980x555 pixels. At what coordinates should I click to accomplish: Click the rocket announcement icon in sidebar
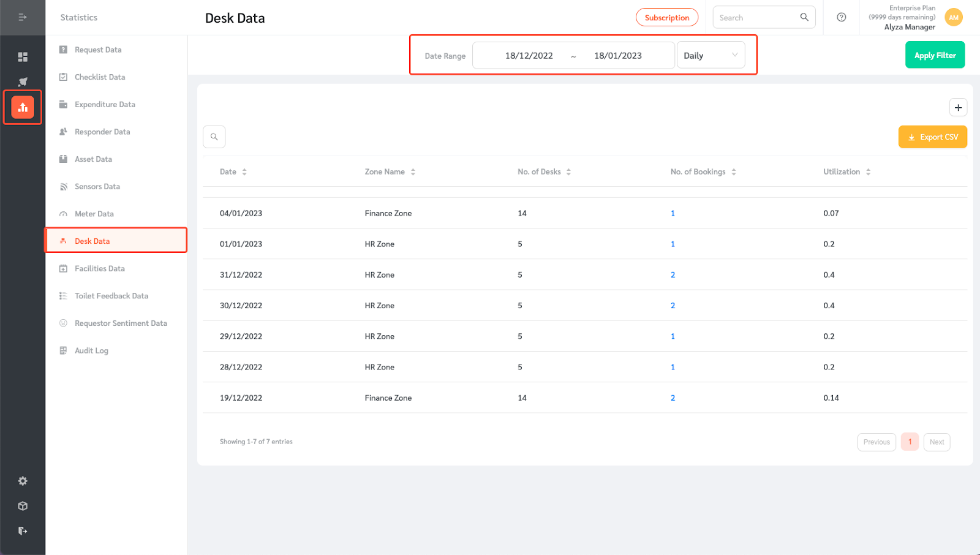pyautogui.click(x=23, y=81)
